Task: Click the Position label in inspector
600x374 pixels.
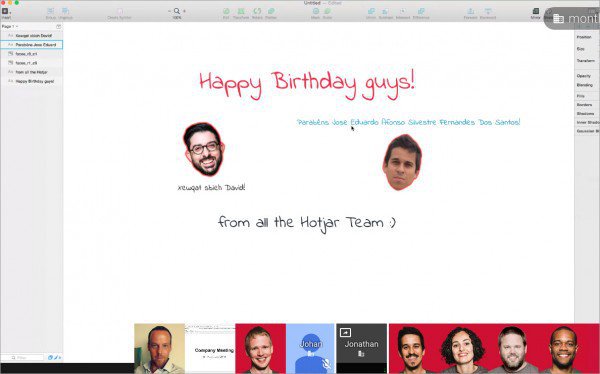Action: (584, 37)
